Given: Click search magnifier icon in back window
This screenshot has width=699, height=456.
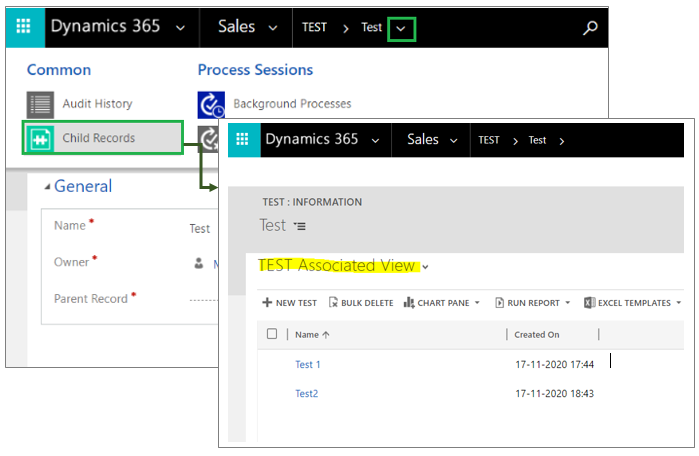Looking at the screenshot, I should (x=590, y=28).
